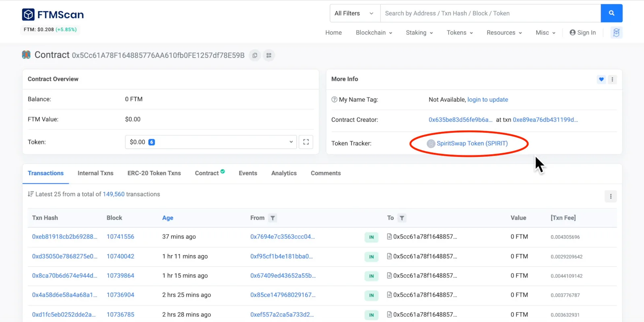Screen dimensions: 644x322
Task: Open txn hash 0xeb81918cb2b69288
Action: tap(64, 237)
